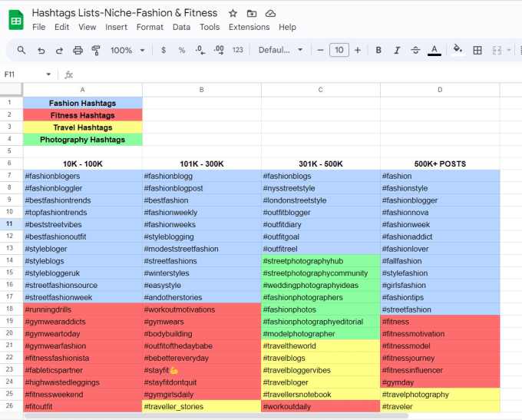Format as currency
This screenshot has height=420, width=522.
point(163,51)
